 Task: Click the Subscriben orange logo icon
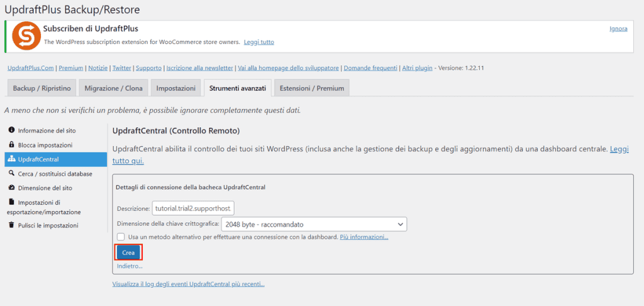pyautogui.click(x=26, y=36)
